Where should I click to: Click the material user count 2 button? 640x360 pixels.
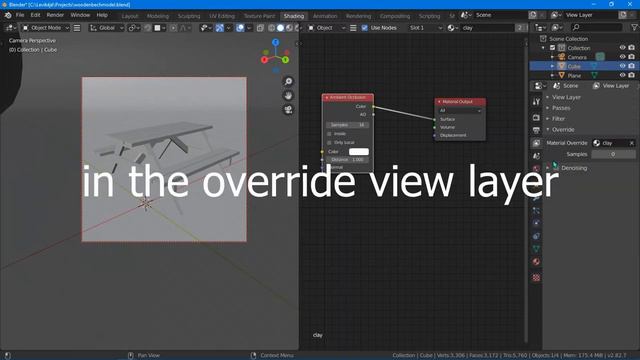click(x=520, y=28)
